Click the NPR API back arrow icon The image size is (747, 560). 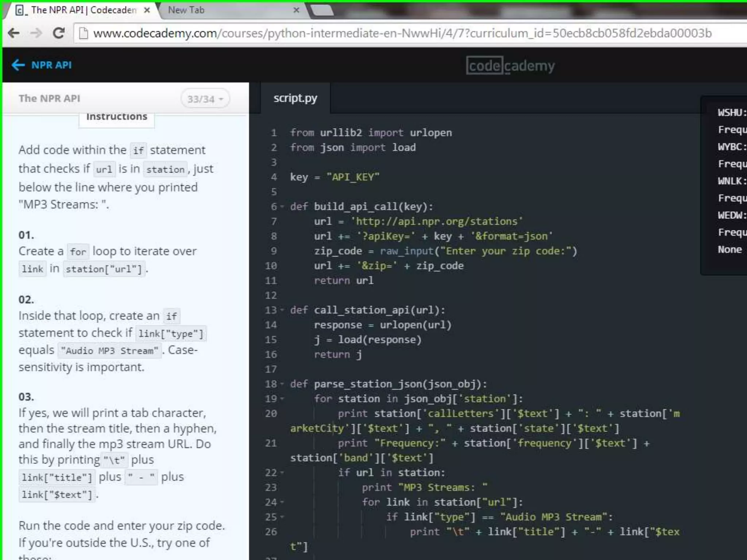pyautogui.click(x=18, y=65)
